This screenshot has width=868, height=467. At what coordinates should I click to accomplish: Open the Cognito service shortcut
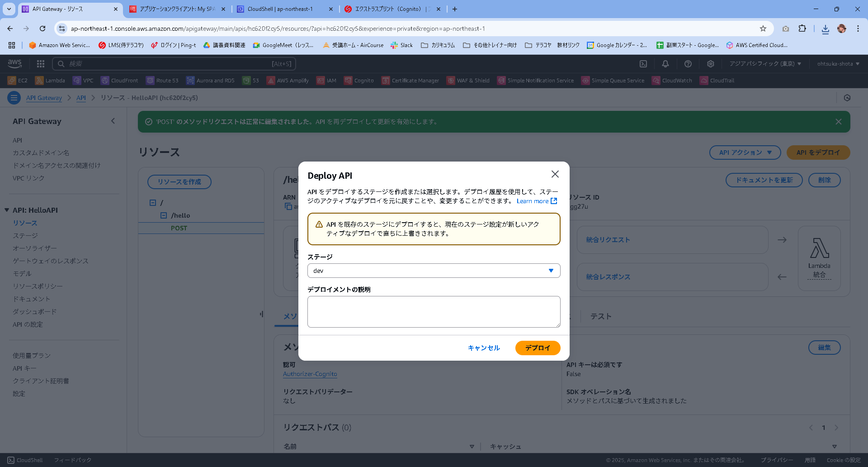(x=359, y=80)
